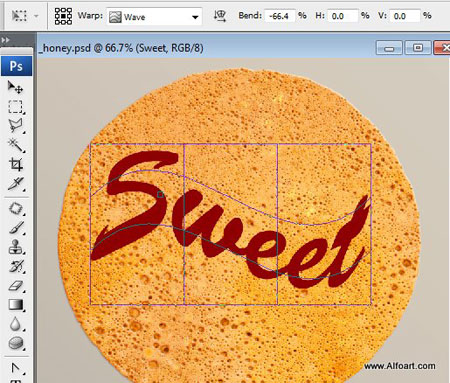Click the Photoshop Ps logo

[16, 66]
